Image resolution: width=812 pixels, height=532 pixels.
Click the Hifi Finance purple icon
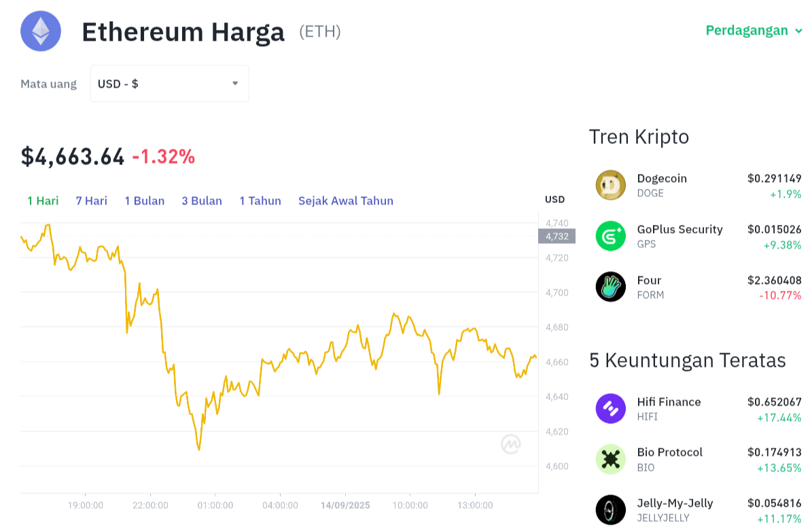(x=611, y=408)
